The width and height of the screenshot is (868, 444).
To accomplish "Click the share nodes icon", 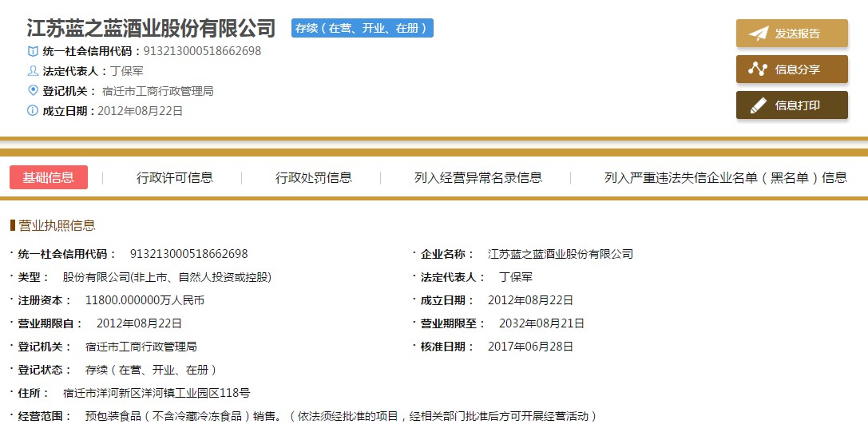I will click(x=758, y=69).
